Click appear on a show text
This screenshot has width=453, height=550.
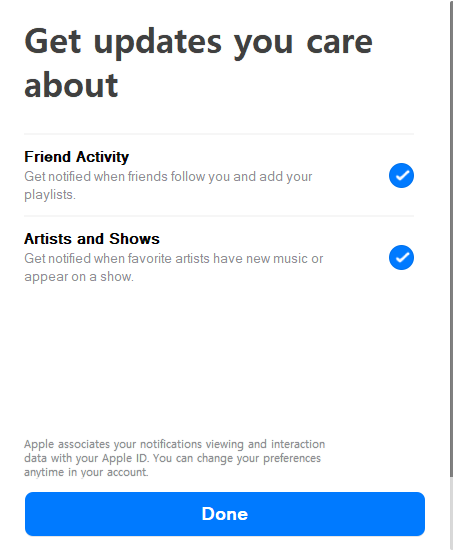click(79, 277)
